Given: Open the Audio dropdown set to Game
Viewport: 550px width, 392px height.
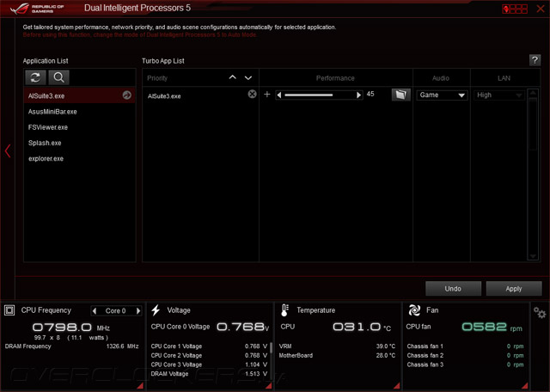Looking at the screenshot, I should [442, 95].
